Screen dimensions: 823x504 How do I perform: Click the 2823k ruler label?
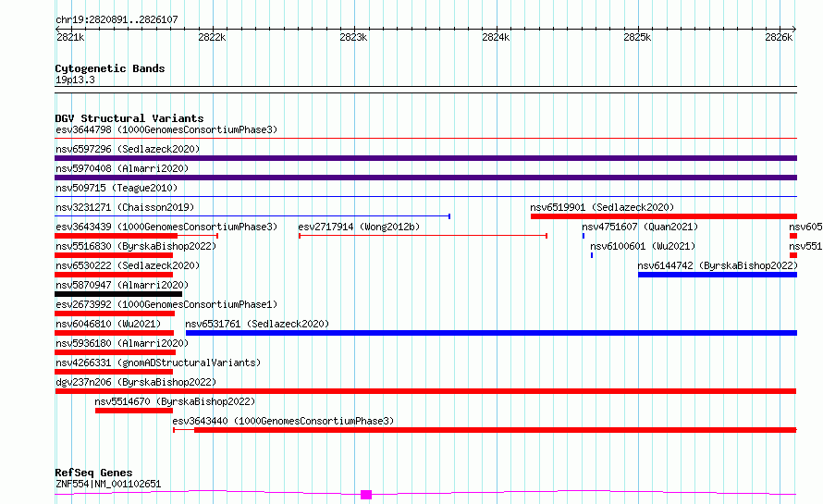click(x=353, y=37)
